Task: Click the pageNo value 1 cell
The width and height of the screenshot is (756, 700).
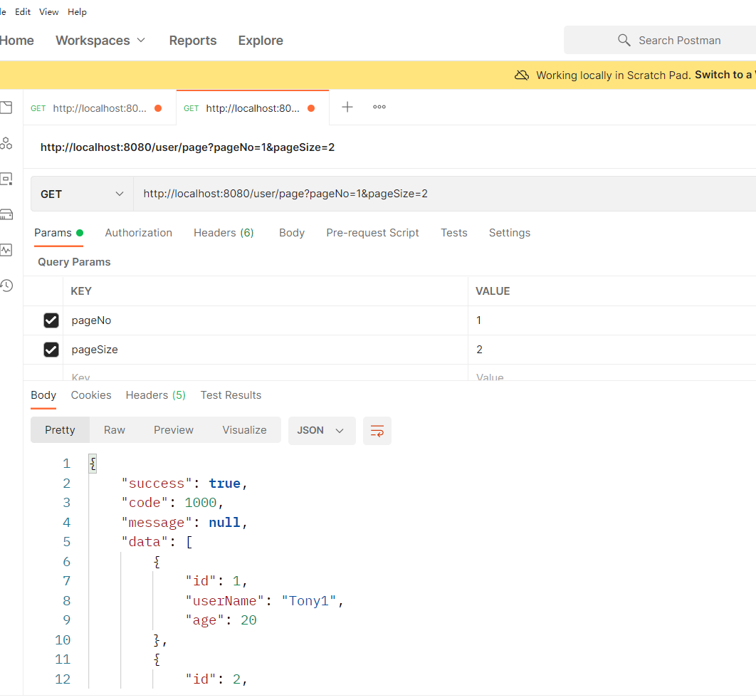Action: [x=611, y=320]
